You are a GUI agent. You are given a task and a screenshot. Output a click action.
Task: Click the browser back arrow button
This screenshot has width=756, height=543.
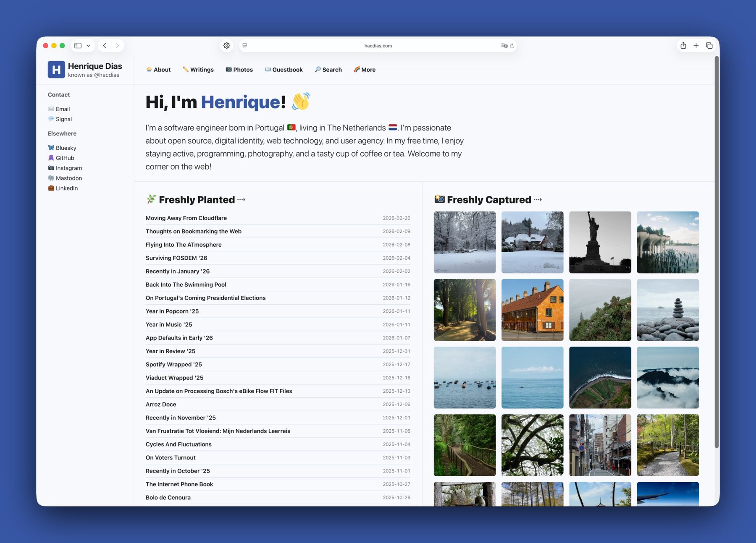[x=105, y=46]
